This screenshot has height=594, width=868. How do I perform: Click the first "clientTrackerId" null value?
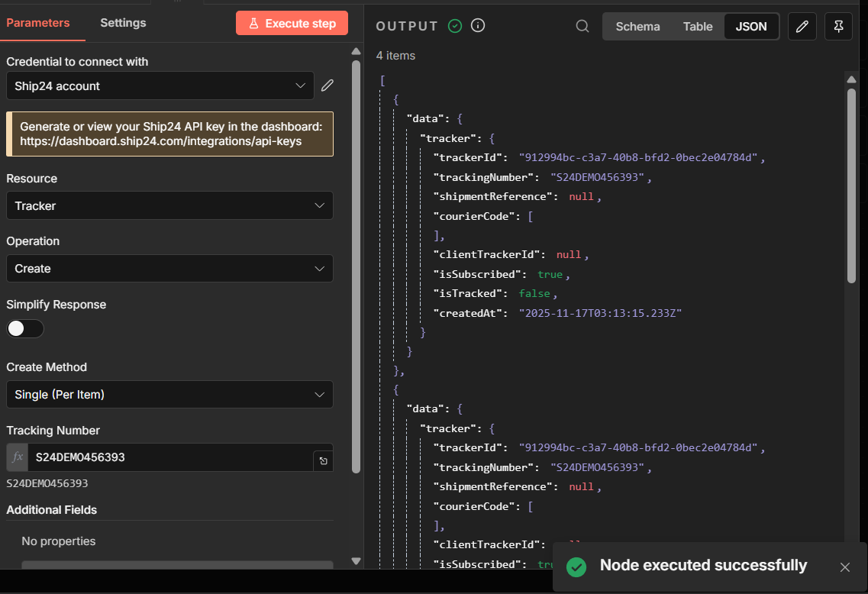pos(569,255)
